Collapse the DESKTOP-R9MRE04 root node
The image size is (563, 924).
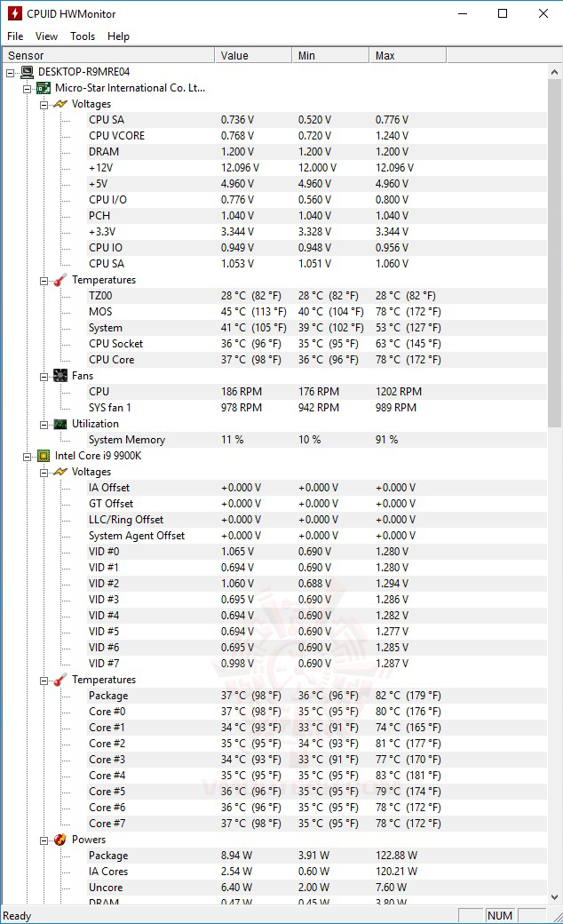pos(10,73)
